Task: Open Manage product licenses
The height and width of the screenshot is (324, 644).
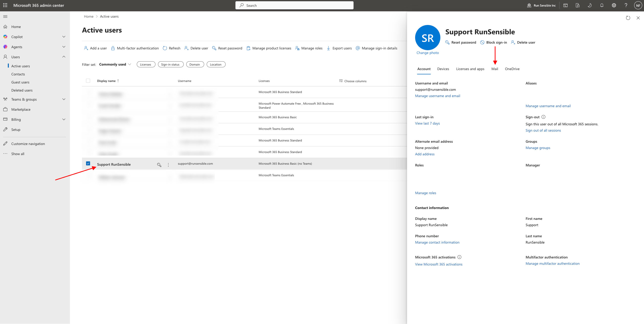Action: (269, 48)
